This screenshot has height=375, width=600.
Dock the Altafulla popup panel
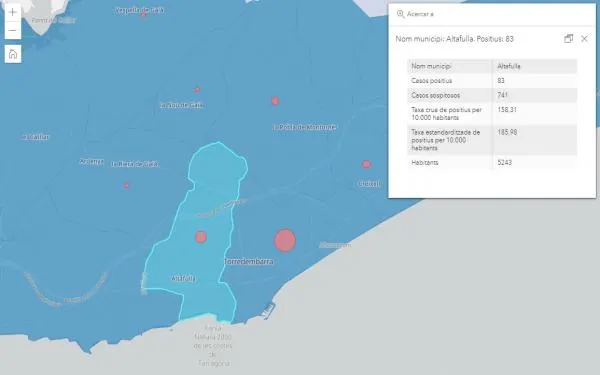click(569, 39)
